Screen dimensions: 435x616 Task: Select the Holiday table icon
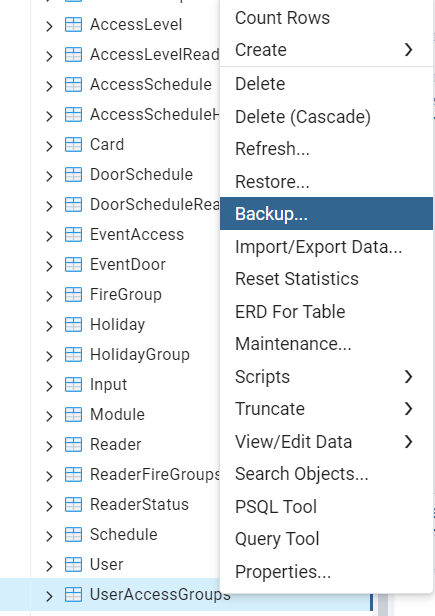[x=73, y=324]
